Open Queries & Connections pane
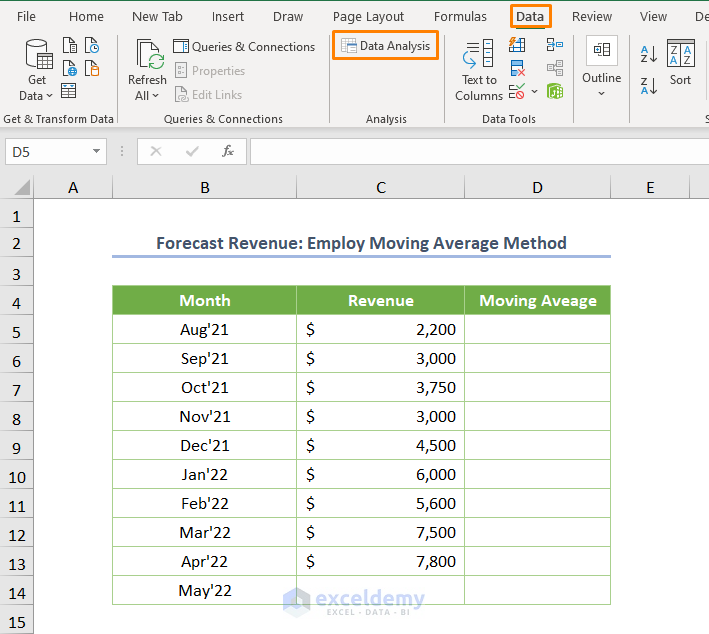This screenshot has width=709, height=634. [244, 47]
